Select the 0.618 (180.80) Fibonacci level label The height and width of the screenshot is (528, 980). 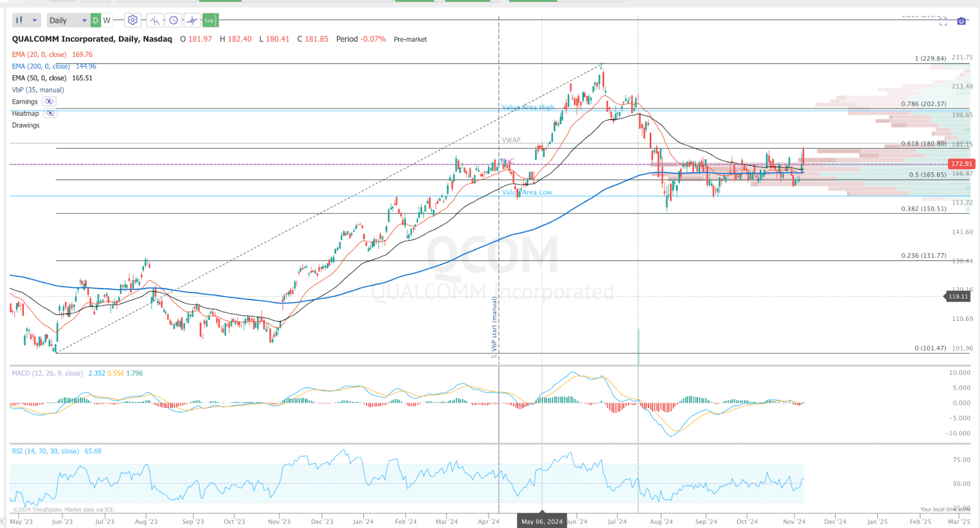924,144
